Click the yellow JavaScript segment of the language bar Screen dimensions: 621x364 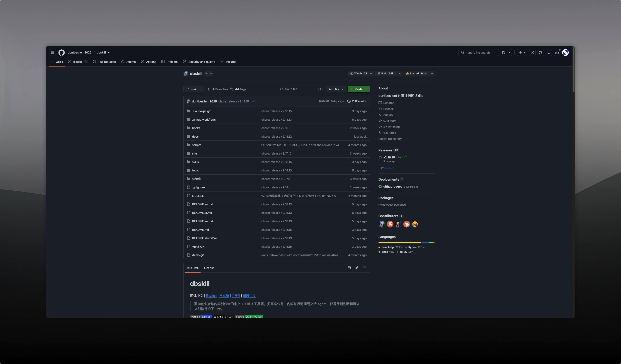(x=400, y=243)
